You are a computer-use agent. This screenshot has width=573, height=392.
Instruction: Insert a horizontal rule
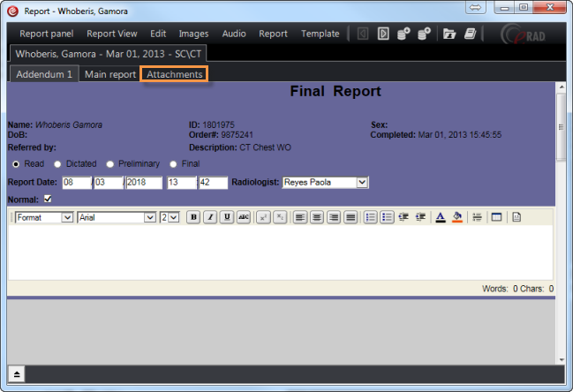pos(477,217)
